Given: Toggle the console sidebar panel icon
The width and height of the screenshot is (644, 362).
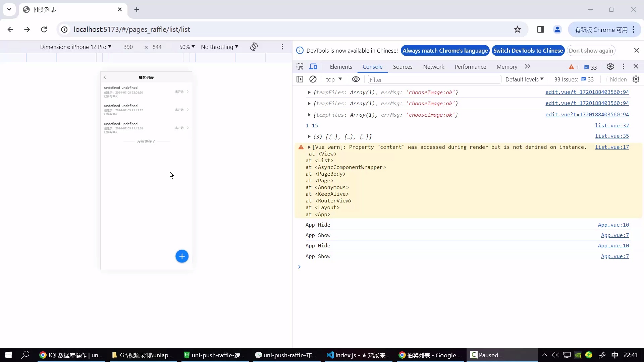Looking at the screenshot, I should click(x=300, y=79).
